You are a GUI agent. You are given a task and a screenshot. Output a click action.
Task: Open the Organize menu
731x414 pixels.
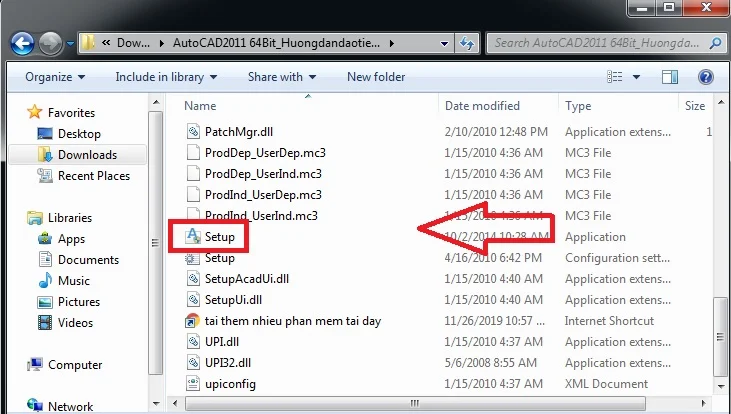coord(55,77)
